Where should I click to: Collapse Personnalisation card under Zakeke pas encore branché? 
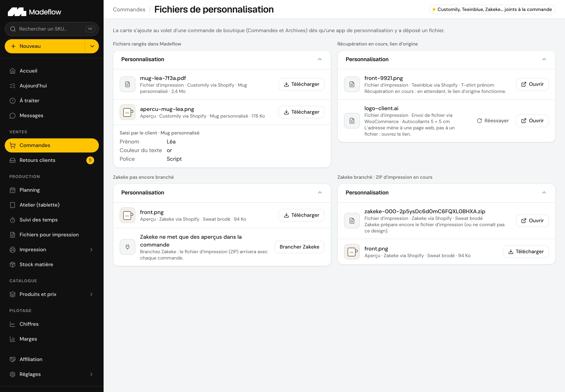pos(320,192)
